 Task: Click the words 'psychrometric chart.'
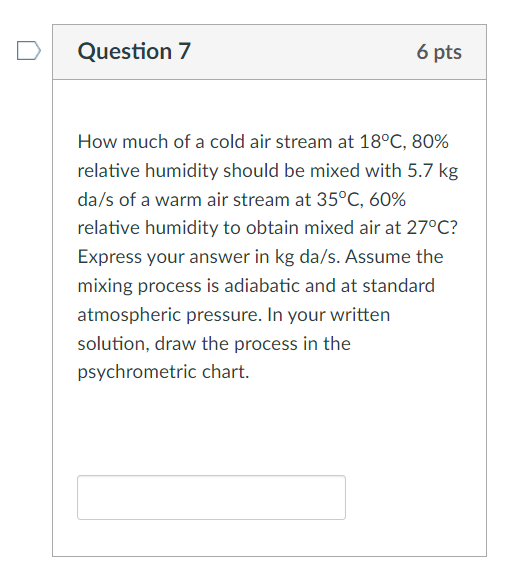coord(163,372)
